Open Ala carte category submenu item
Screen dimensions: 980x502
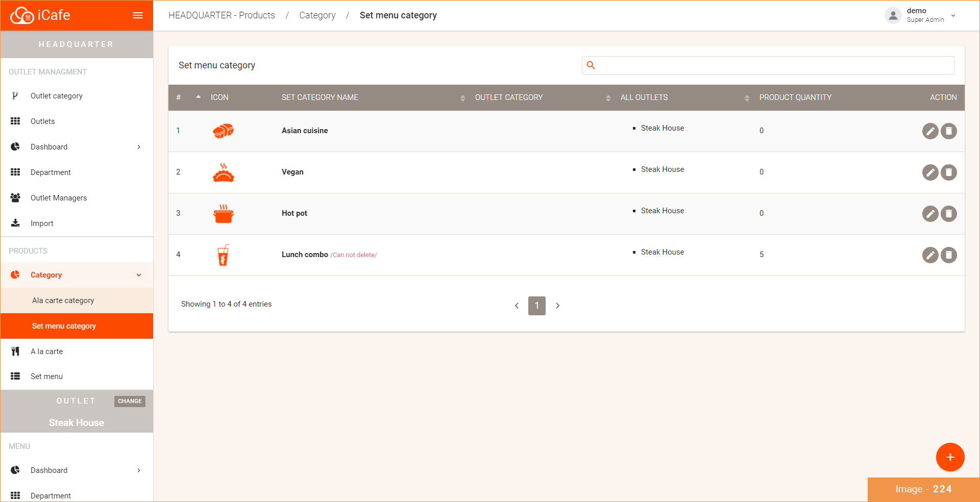[x=77, y=300]
